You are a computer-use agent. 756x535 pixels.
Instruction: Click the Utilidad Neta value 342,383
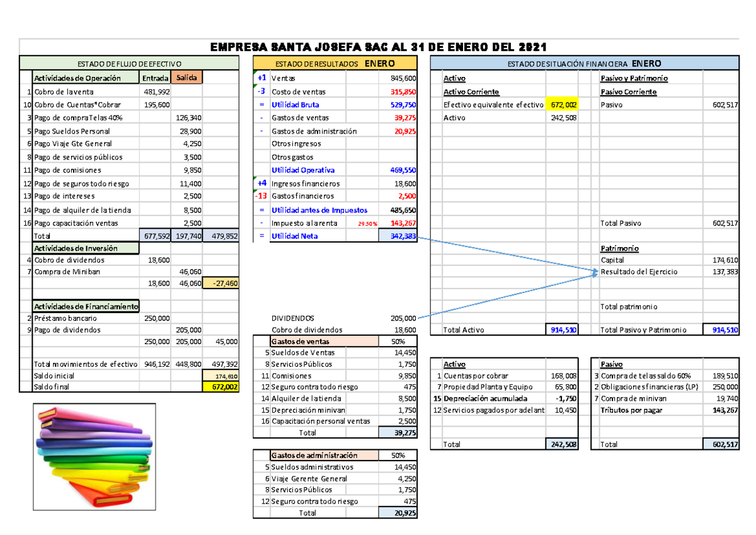click(398, 236)
